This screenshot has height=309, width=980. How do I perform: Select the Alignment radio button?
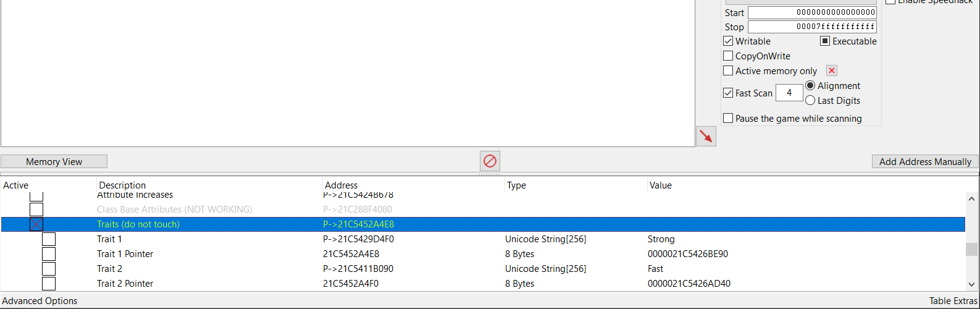810,86
